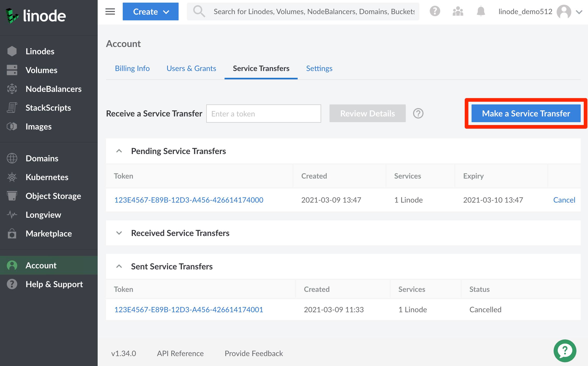Collapse the Pending Service Transfers section

[119, 151]
